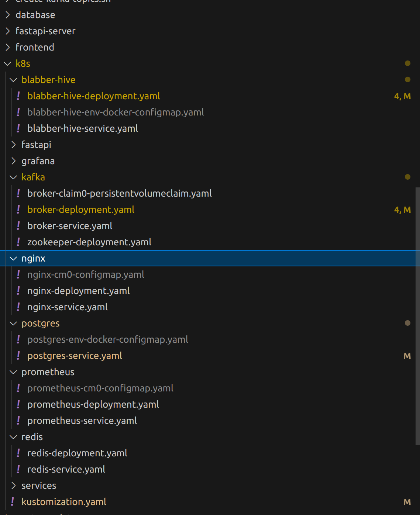Screen dimensions: 420x515
Task: Expand the database folder chevron
Action: click(x=8, y=15)
